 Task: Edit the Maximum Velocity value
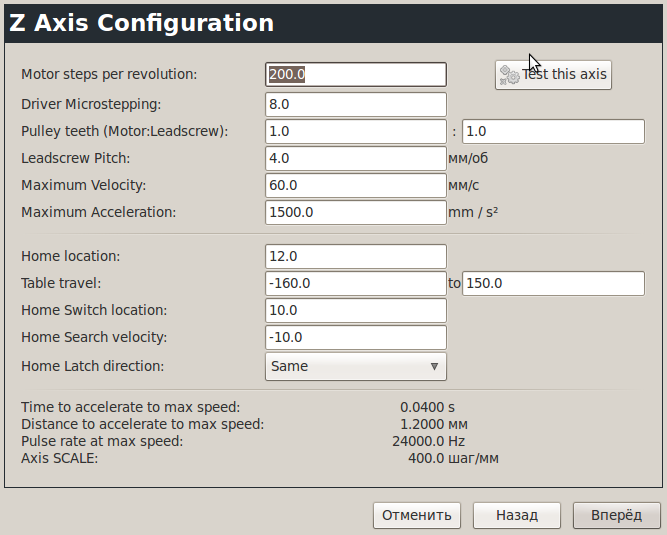[x=355, y=185]
